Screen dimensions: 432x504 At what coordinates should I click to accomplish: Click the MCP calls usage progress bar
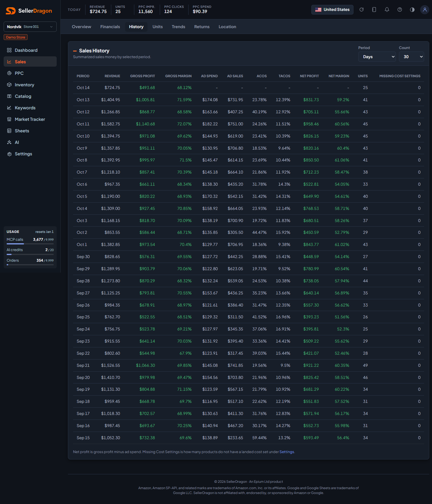tap(30, 244)
